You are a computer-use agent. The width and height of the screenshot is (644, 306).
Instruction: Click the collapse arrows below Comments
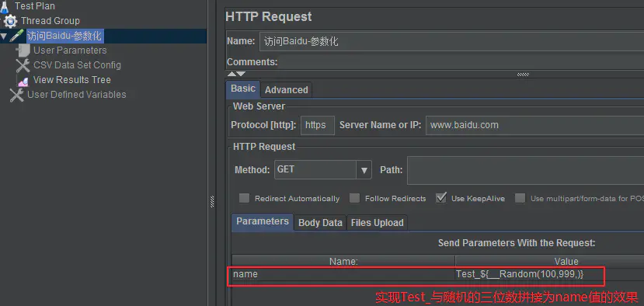[236, 75]
